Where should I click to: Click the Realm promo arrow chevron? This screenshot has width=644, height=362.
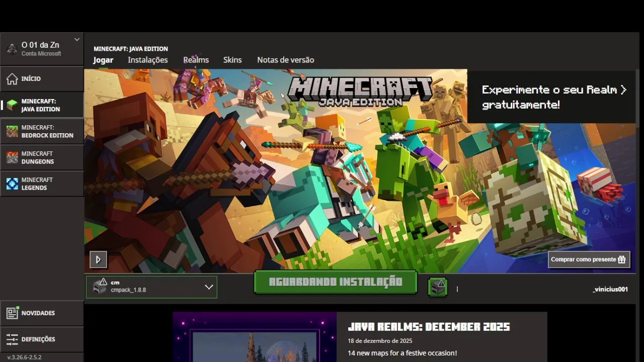(x=623, y=89)
